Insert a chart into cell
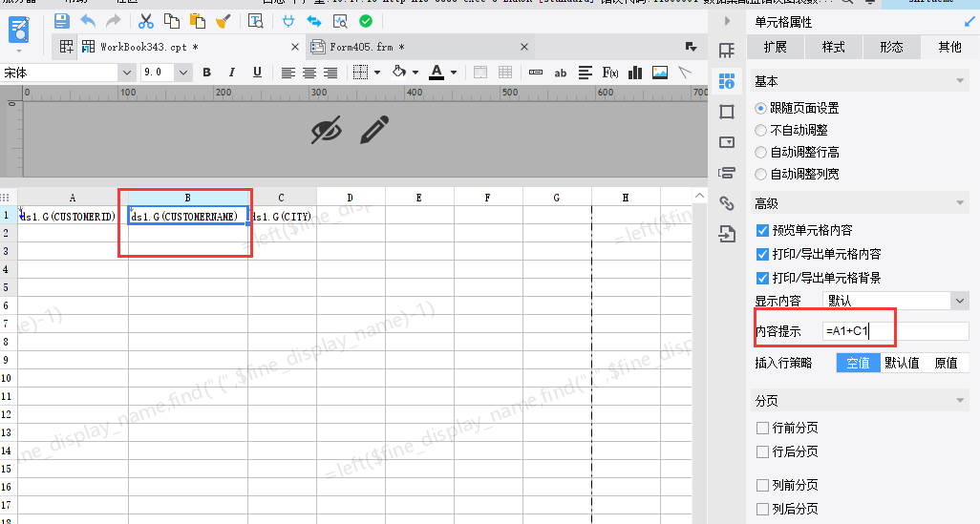 click(635, 73)
